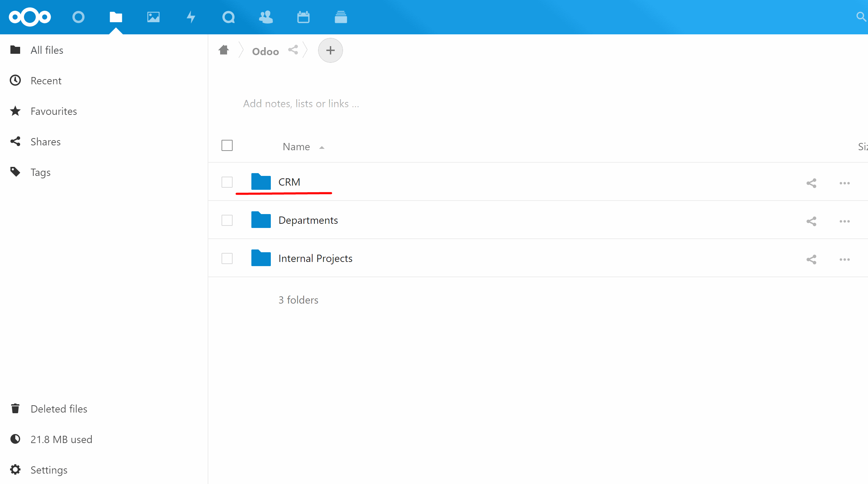This screenshot has height=484, width=868.
Task: Share the Departments folder
Action: (811, 221)
